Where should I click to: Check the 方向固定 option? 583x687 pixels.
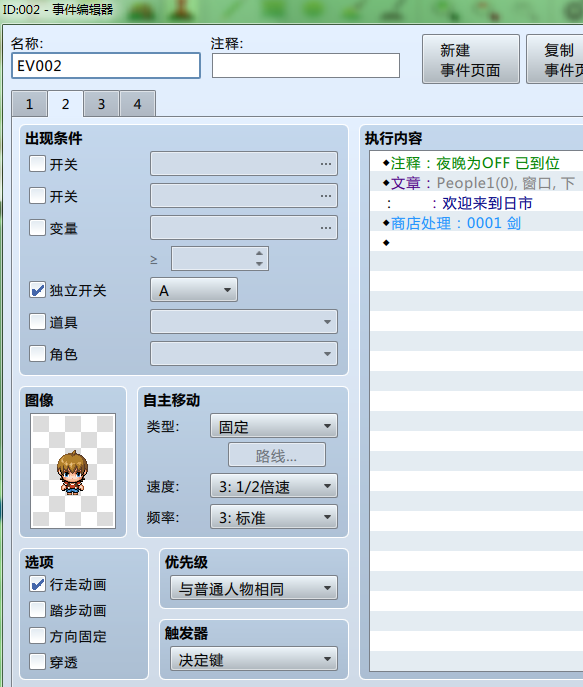tap(37, 636)
